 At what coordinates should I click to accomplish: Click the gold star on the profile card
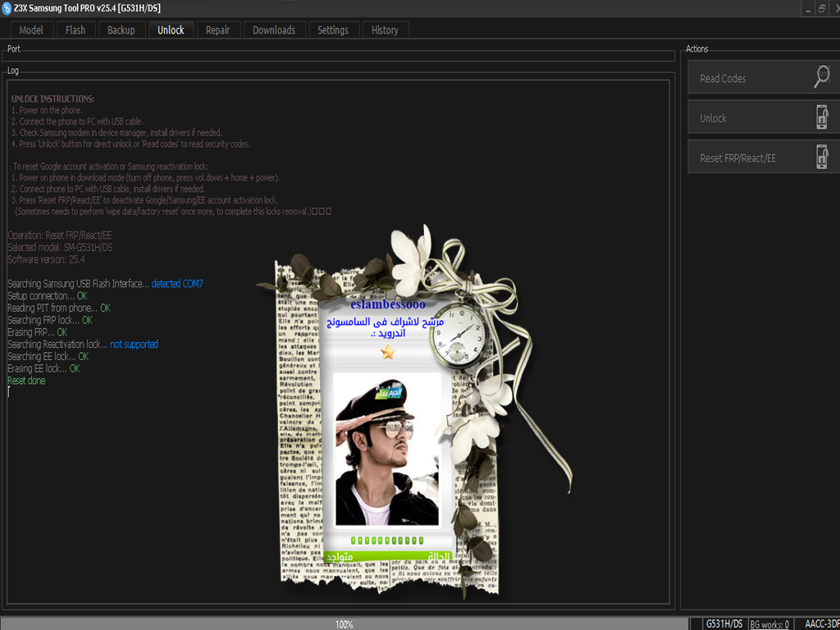coord(387,352)
